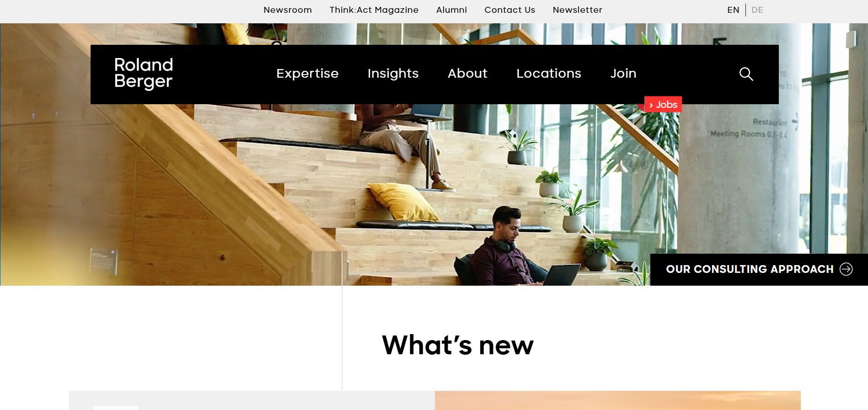The image size is (868, 410).
Task: Click the red Jobs button
Action: point(663,105)
